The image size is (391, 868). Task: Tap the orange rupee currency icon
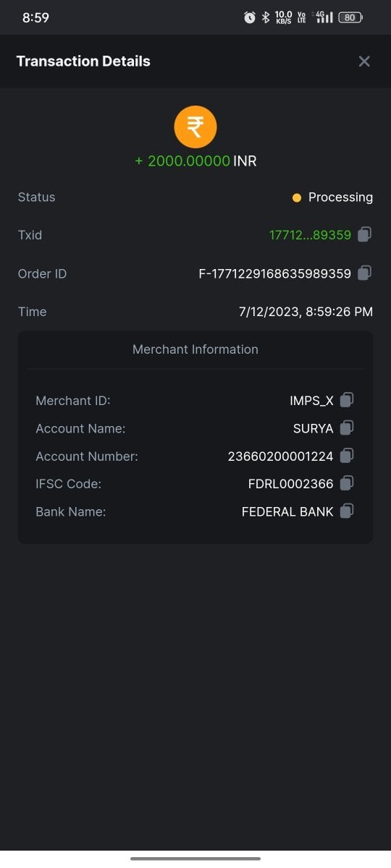click(195, 127)
